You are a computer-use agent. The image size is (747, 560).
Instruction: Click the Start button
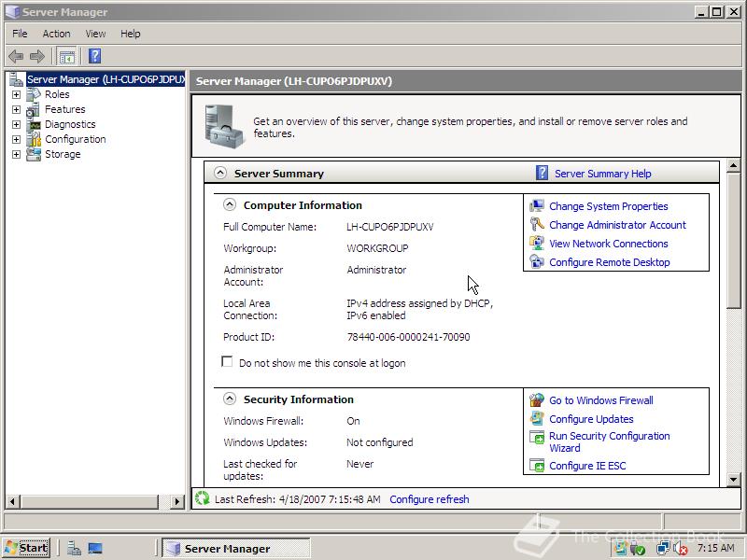tap(26, 549)
